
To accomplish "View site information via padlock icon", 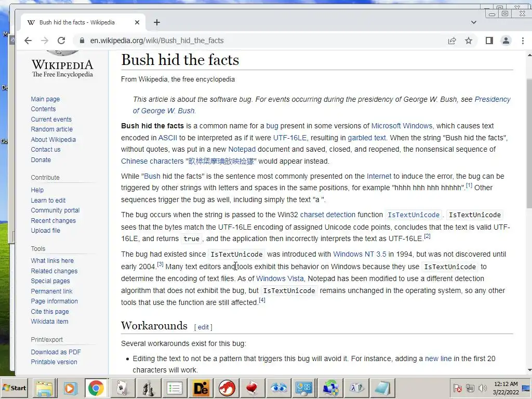I will [82, 41].
